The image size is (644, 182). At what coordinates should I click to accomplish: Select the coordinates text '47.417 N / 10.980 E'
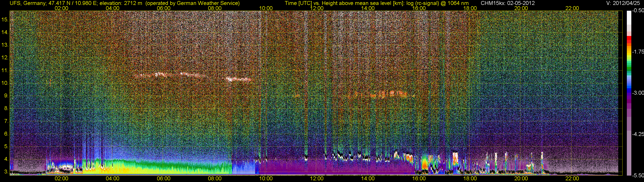point(73,3)
